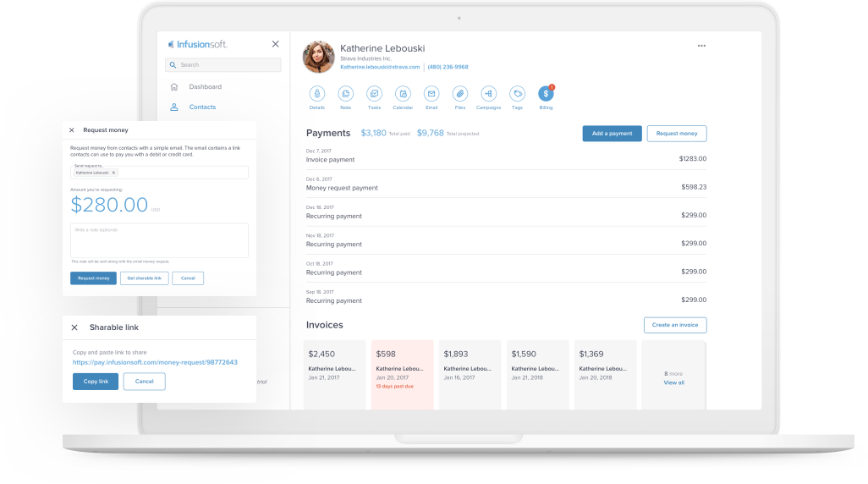Open the $2,450 invoice card
The height and width of the screenshot is (484, 868).
334,375
